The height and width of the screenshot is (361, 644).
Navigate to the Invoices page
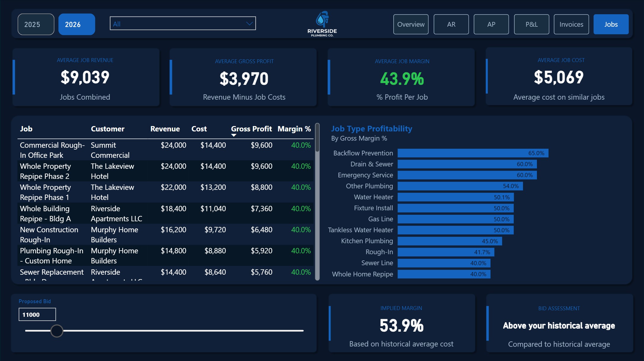tap(571, 24)
